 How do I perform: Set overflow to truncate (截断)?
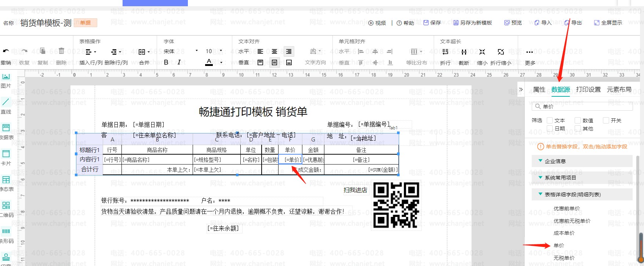coord(464,57)
